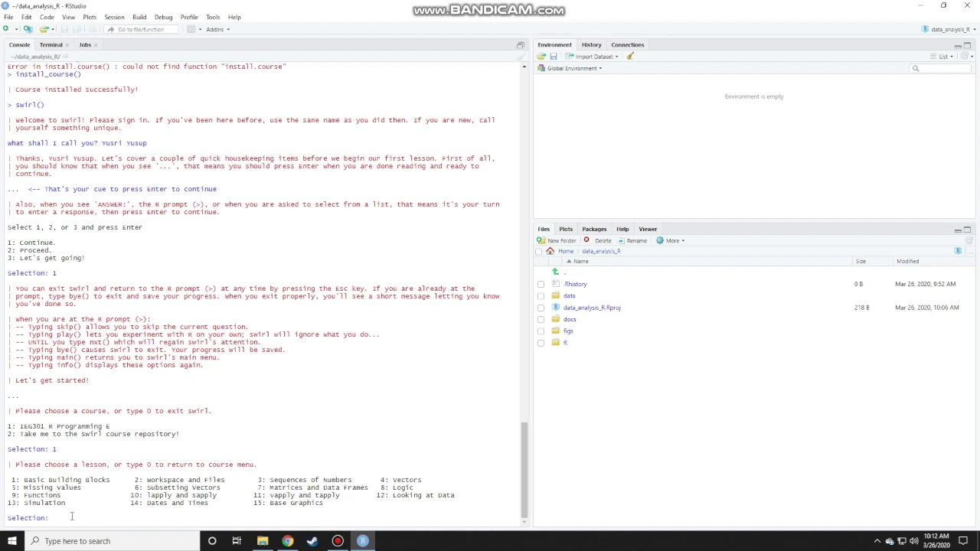
Task: Open the File menu
Action: click(8, 17)
